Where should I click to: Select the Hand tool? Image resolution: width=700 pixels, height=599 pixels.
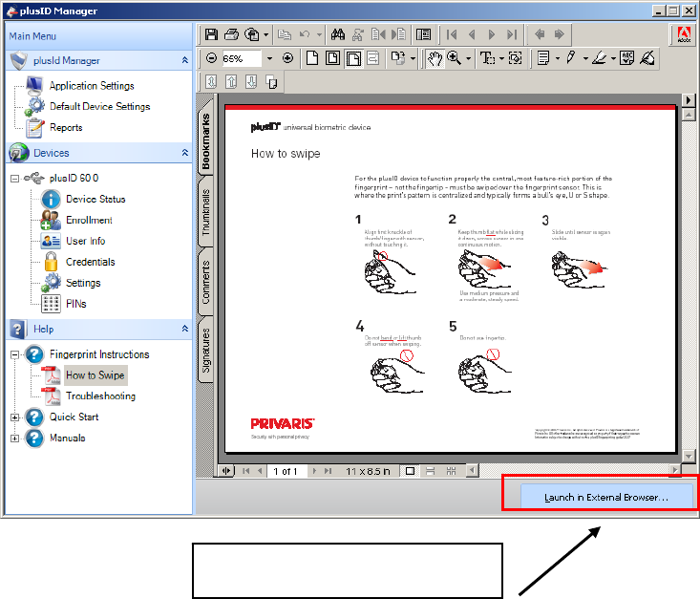pyautogui.click(x=435, y=58)
